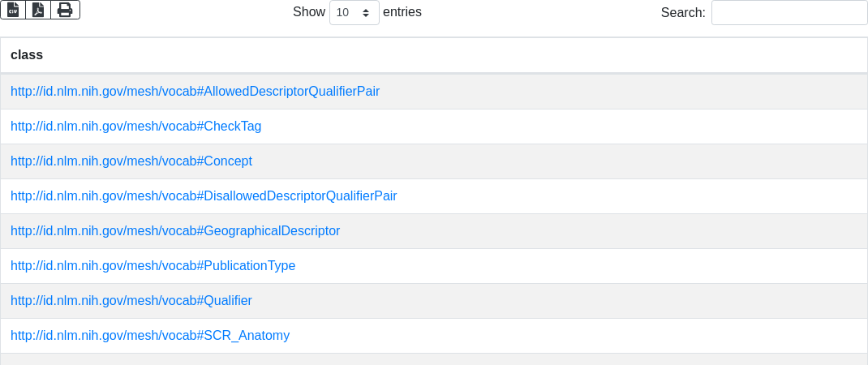Open the SCR_Anatomy vocab link
The width and height of the screenshot is (868, 365).
tap(150, 336)
